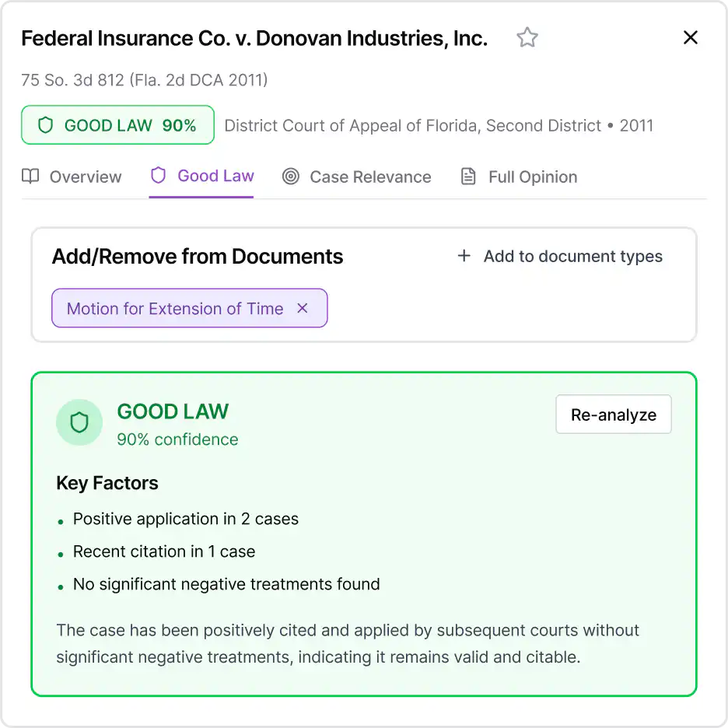Click the Case Relevance target icon

pyautogui.click(x=291, y=177)
